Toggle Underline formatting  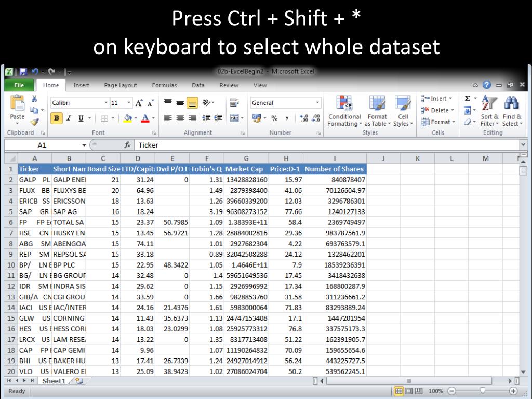pos(81,118)
